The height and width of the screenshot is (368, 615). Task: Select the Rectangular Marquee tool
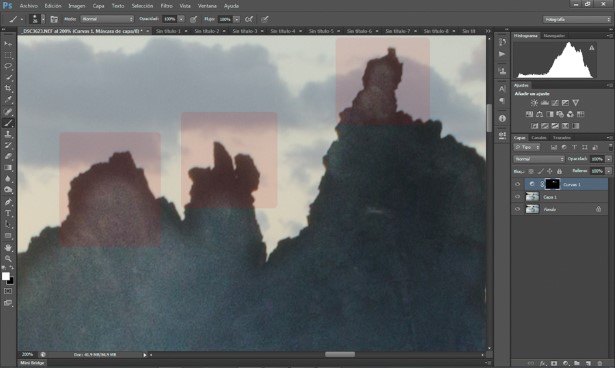[8, 55]
